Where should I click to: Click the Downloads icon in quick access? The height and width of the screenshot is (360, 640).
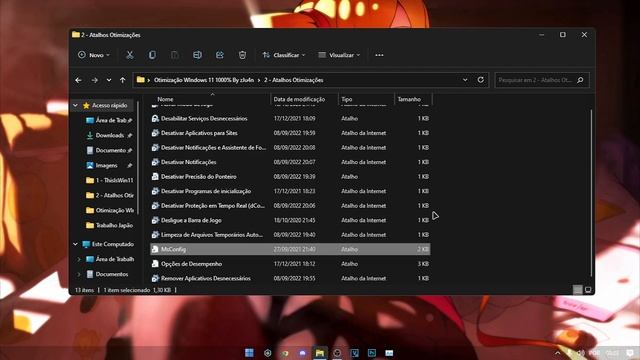(x=90, y=135)
